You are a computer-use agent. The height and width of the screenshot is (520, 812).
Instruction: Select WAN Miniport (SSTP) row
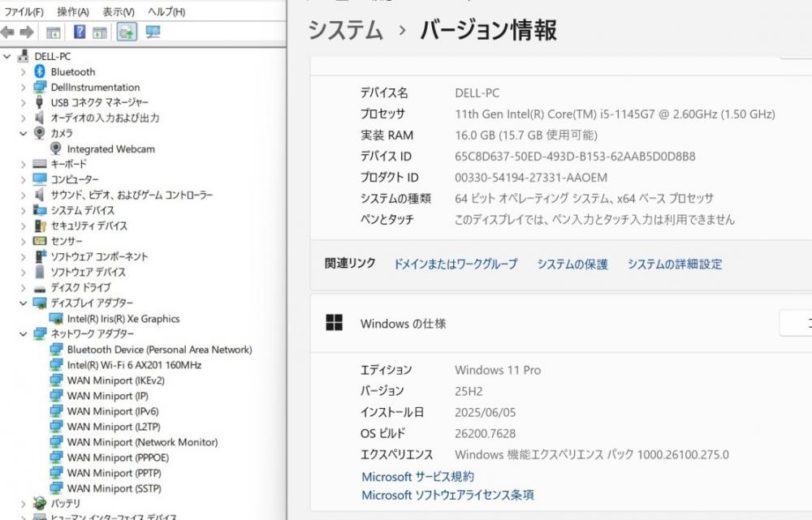pyautogui.click(x=114, y=488)
